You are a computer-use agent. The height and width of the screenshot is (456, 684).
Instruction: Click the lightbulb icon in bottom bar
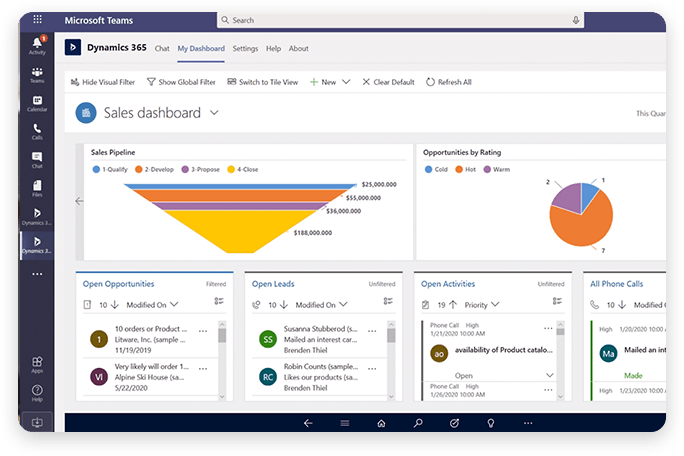point(490,423)
